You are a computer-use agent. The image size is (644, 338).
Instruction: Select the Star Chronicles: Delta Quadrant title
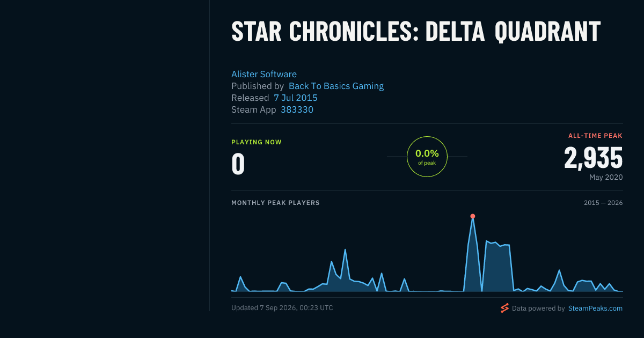pos(416,32)
